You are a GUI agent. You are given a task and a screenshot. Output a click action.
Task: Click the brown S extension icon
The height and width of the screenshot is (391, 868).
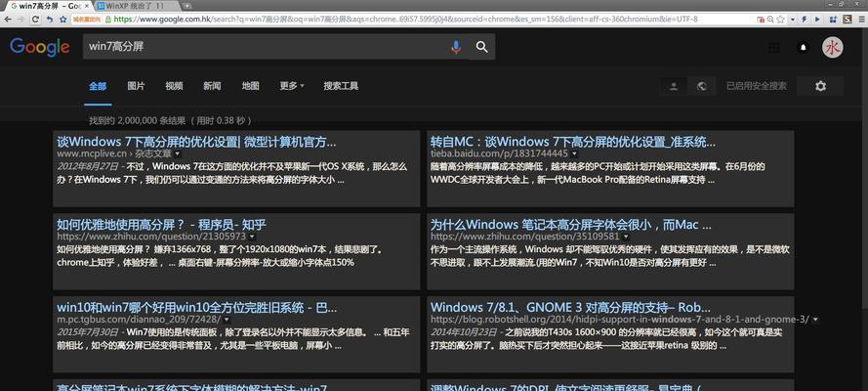pos(847,19)
